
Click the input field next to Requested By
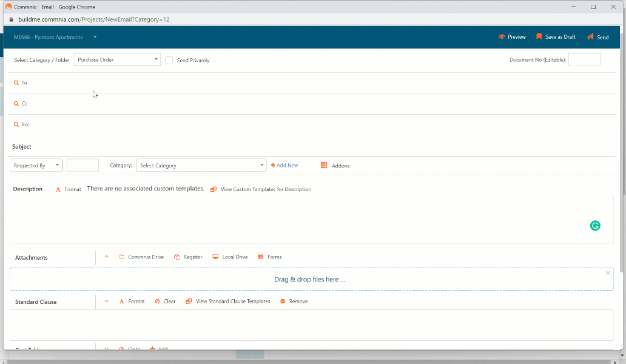point(82,165)
